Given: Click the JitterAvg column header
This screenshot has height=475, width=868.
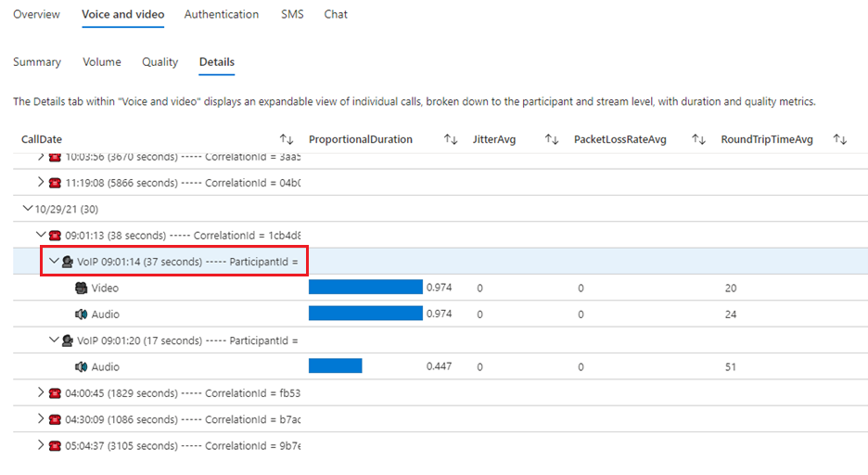Looking at the screenshot, I should click(x=493, y=139).
